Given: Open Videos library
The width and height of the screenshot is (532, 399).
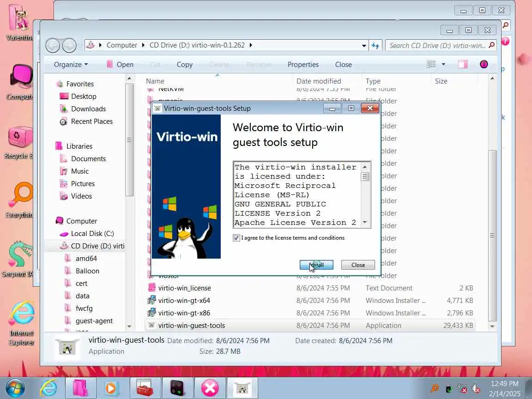Looking at the screenshot, I should 81,196.
